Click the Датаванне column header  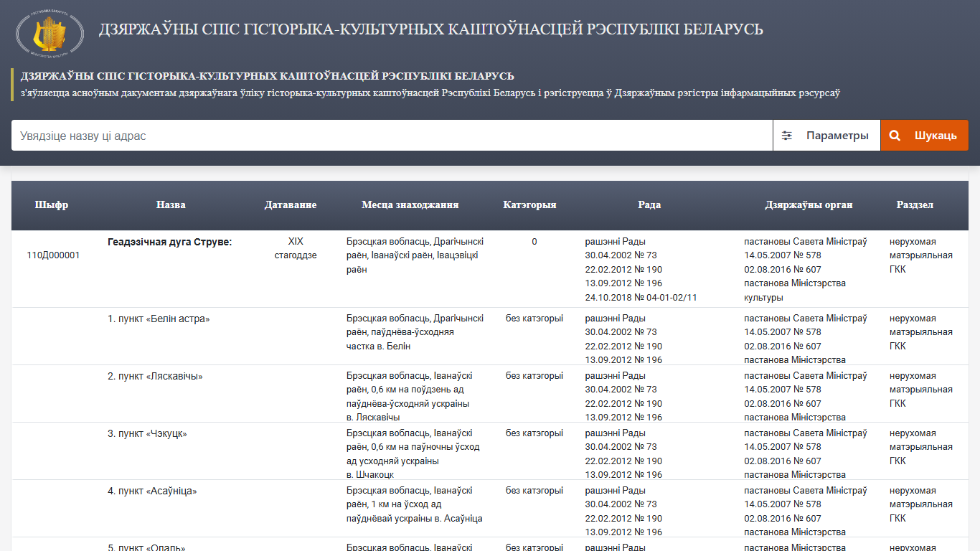pyautogui.click(x=291, y=204)
